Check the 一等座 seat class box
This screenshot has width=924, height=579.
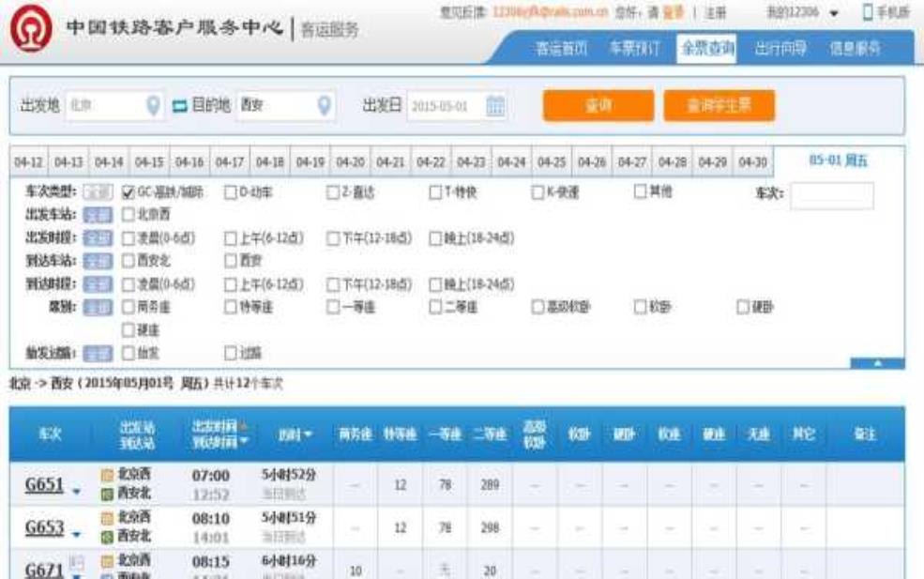[333, 307]
